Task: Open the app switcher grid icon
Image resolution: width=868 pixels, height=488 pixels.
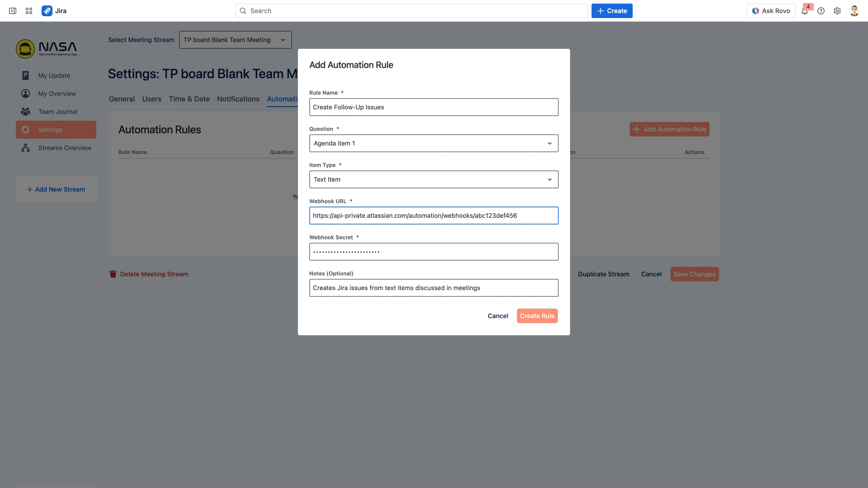Action: coord(29,11)
